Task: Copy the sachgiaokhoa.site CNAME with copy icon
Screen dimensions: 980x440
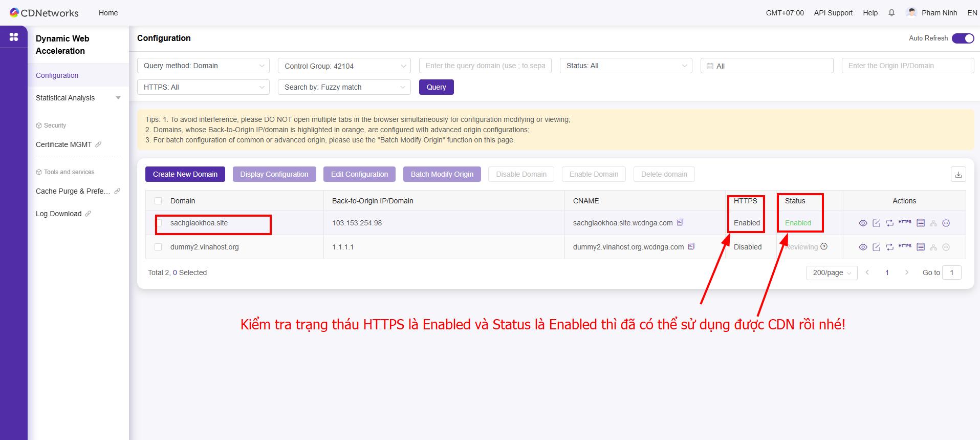Action: click(x=680, y=222)
